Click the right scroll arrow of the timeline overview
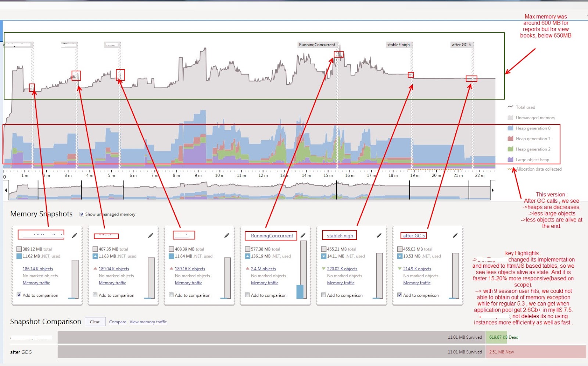This screenshot has height=366, width=588. (x=493, y=190)
